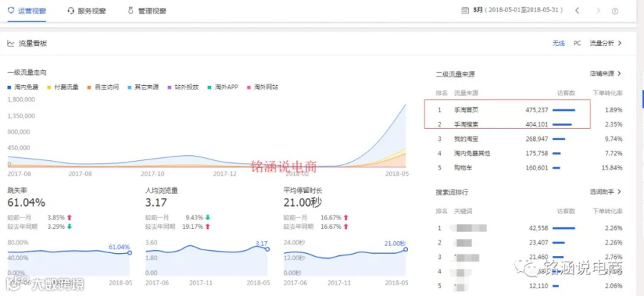Toggle 付费流量 legend series
The image size is (644, 296).
[x=63, y=87]
